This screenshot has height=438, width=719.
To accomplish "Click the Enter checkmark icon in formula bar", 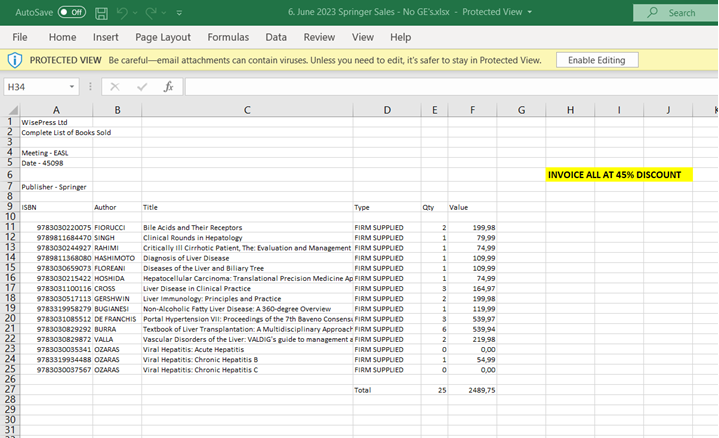I will [142, 87].
